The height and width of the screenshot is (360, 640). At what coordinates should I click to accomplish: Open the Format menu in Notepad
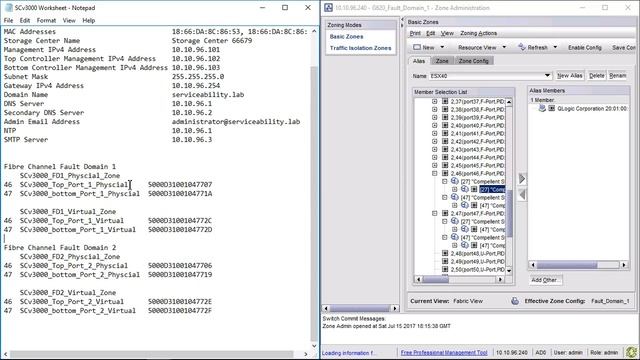(x=46, y=20)
